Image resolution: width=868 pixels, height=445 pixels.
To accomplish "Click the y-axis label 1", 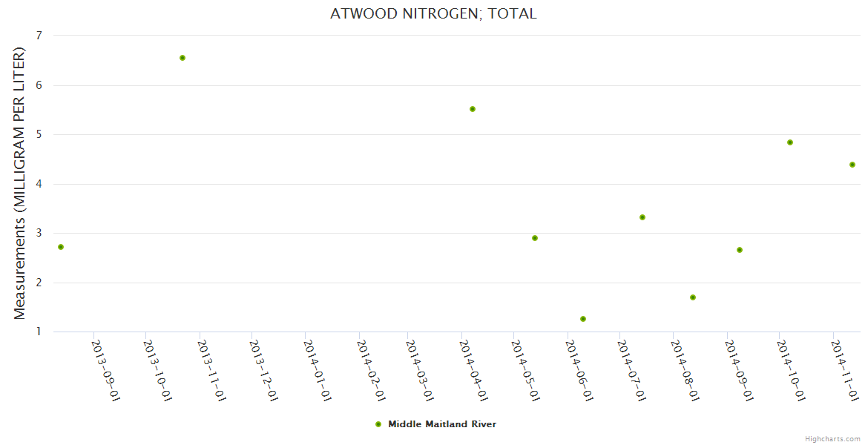I will (x=39, y=332).
